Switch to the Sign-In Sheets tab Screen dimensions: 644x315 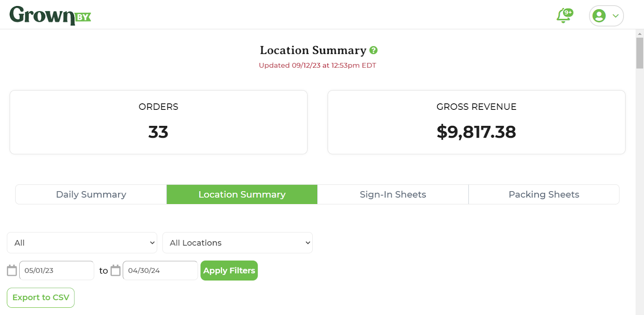tap(393, 194)
